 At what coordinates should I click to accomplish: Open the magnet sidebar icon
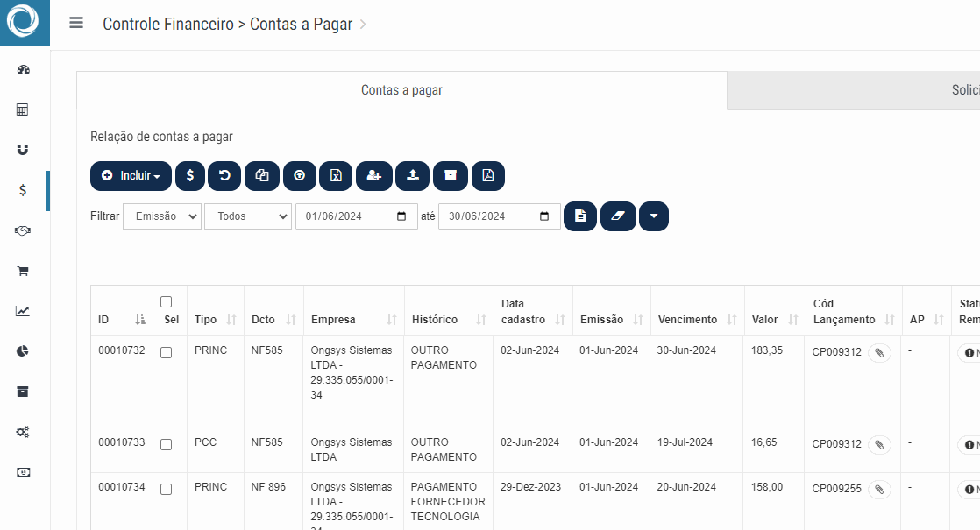click(23, 150)
